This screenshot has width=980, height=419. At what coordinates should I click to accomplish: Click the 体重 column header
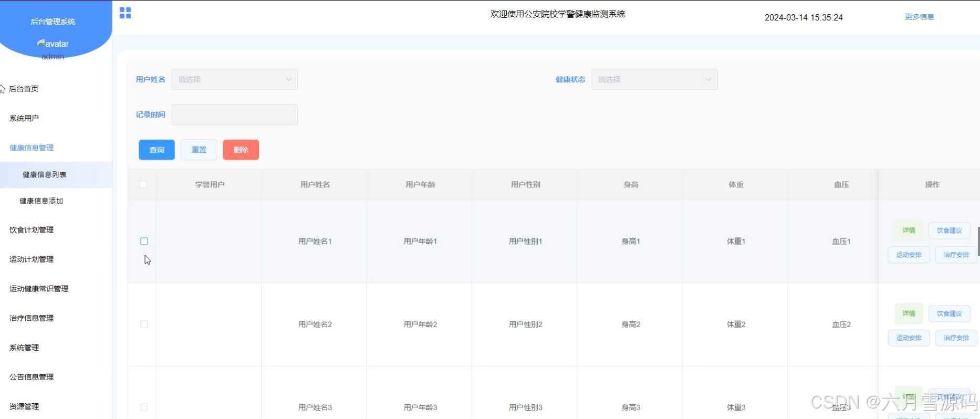(736, 184)
